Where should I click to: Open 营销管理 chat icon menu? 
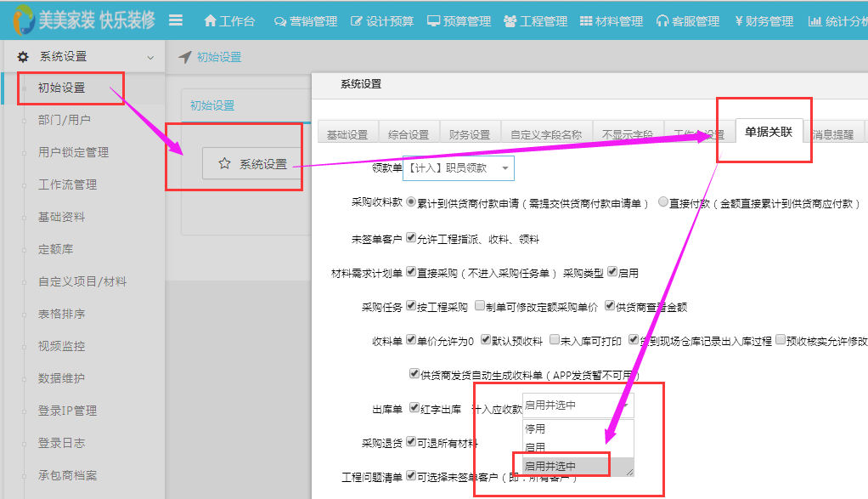(279, 21)
